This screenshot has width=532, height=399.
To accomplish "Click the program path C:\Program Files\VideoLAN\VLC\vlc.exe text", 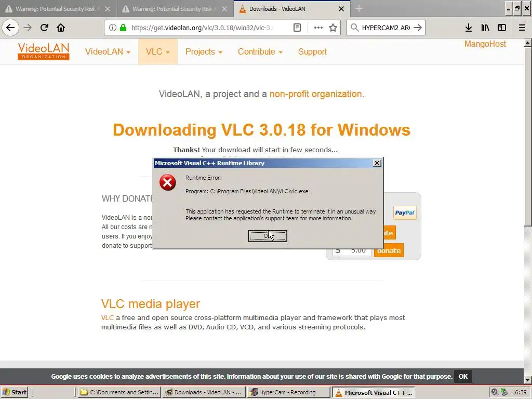I will click(x=247, y=191).
